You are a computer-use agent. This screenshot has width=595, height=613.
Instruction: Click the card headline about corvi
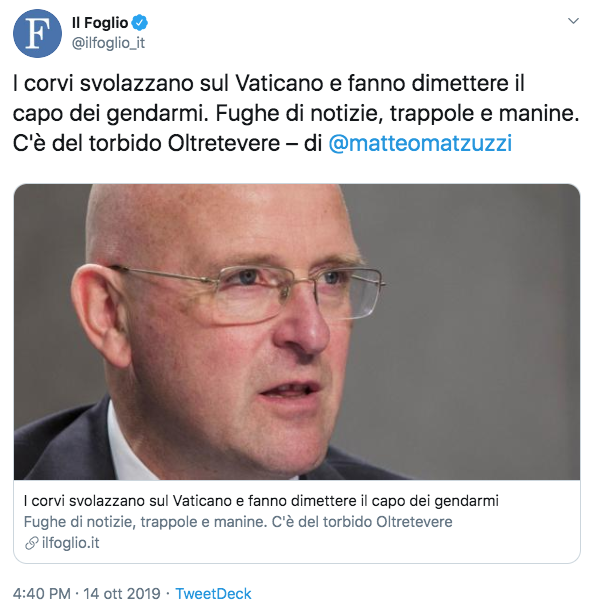(x=261, y=501)
